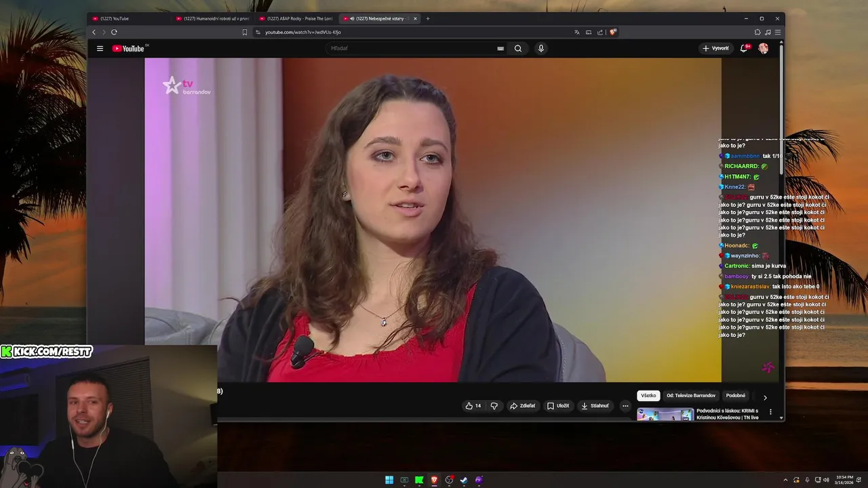Click the browser page scrollbar

coord(782,108)
